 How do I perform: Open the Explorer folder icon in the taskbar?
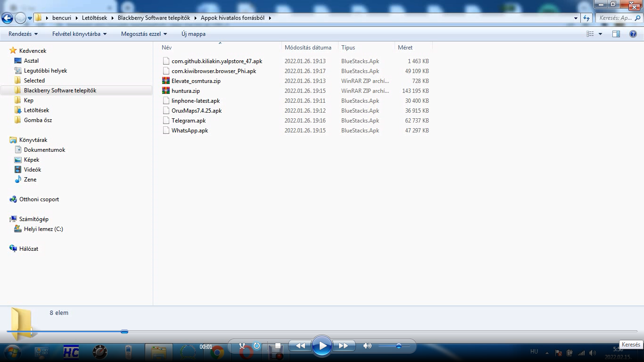(x=158, y=352)
